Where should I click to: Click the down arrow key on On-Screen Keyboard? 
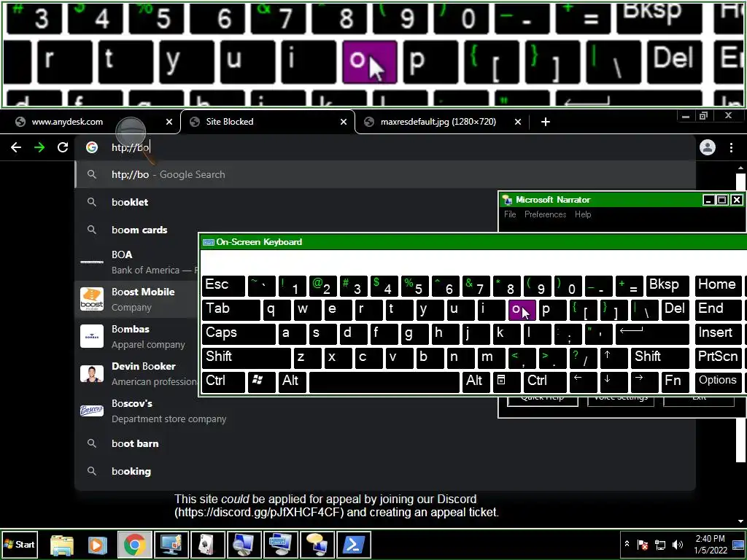point(614,382)
